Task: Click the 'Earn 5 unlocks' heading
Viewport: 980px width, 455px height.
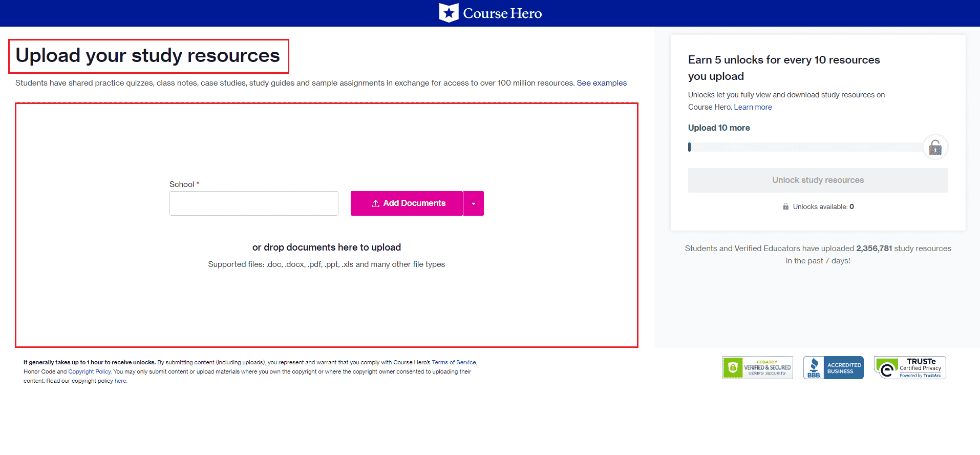Action: point(784,68)
